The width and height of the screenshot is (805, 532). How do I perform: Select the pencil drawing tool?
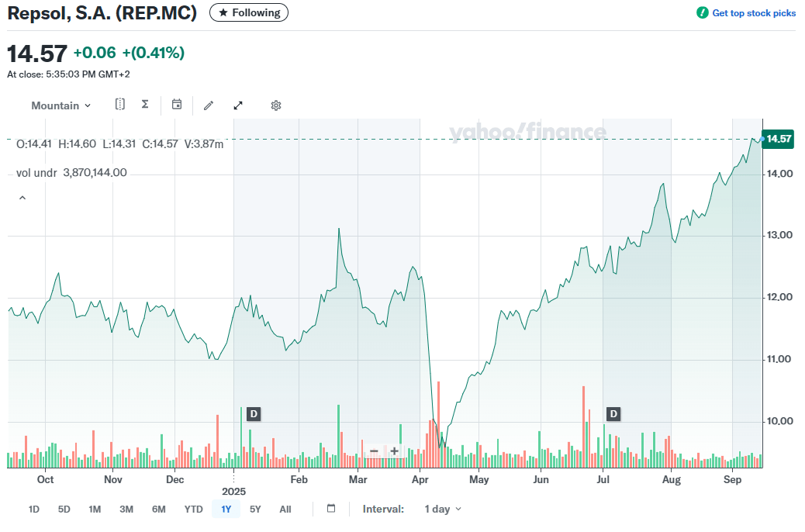208,105
